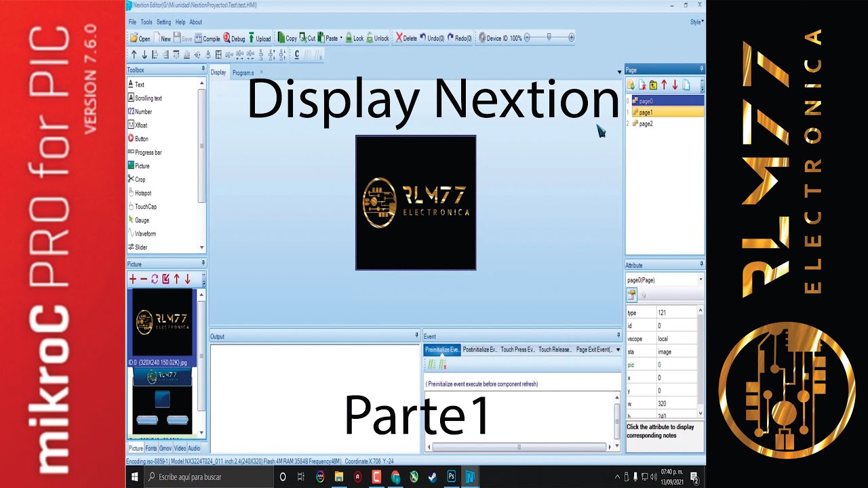Open the Device ID settings
The width and height of the screenshot is (868, 488).
[493, 39]
